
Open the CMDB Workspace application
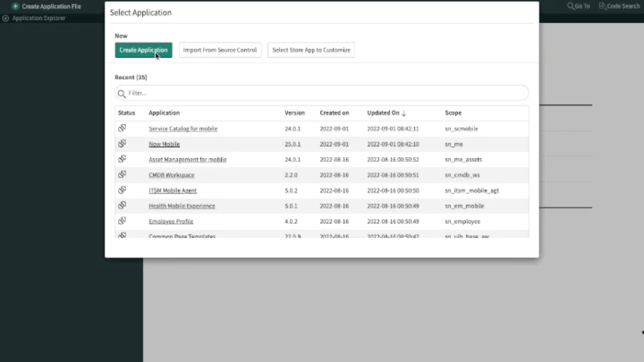pyautogui.click(x=172, y=175)
